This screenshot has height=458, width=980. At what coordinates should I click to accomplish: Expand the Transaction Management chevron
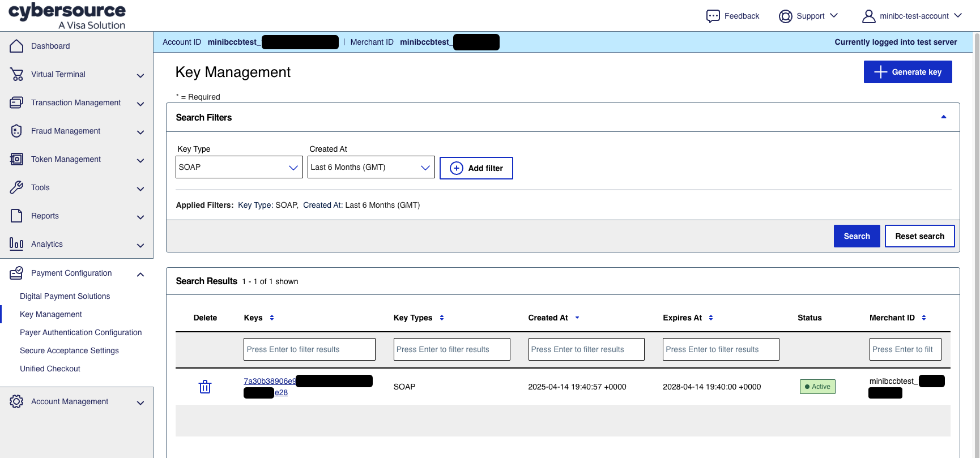click(140, 104)
